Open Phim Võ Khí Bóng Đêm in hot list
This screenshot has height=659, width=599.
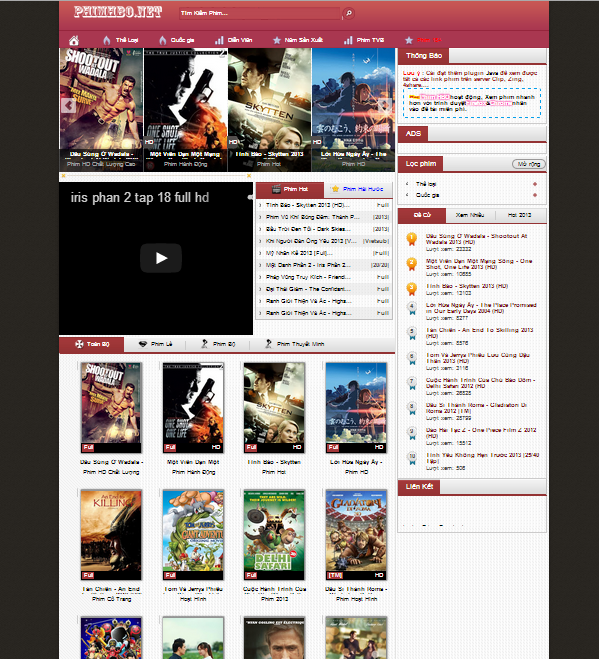(312, 217)
